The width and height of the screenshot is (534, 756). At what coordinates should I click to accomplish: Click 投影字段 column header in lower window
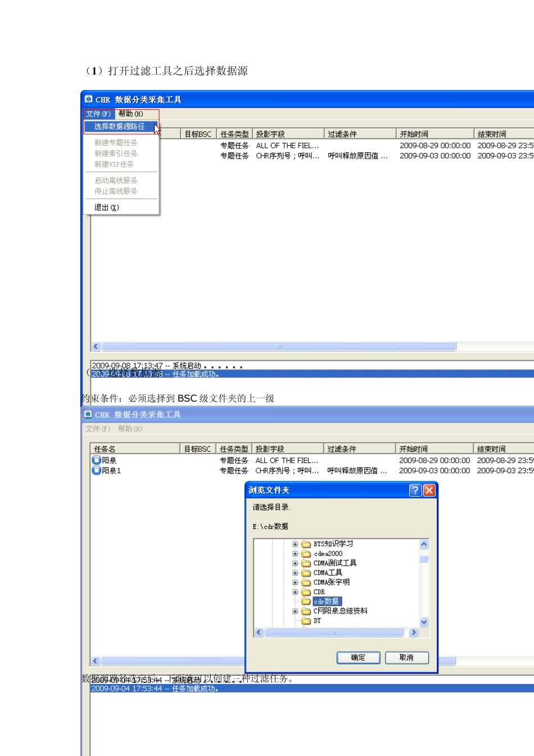(288, 449)
